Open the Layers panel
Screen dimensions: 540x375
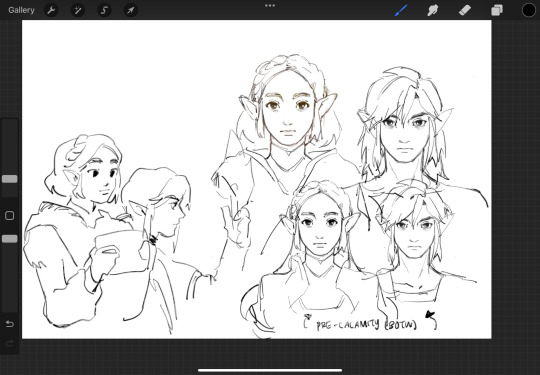pyautogui.click(x=497, y=10)
